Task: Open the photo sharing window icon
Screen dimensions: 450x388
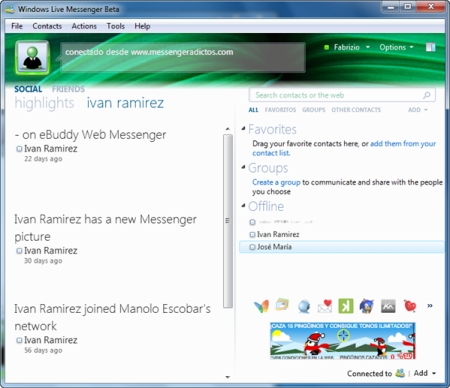Action: pyautogui.click(x=282, y=305)
